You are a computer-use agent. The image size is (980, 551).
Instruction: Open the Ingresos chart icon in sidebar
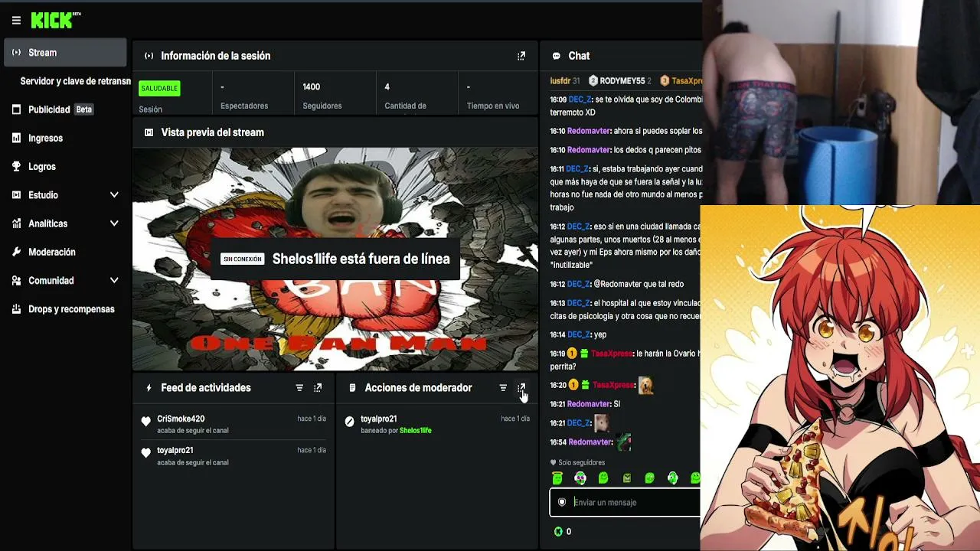tap(16, 138)
